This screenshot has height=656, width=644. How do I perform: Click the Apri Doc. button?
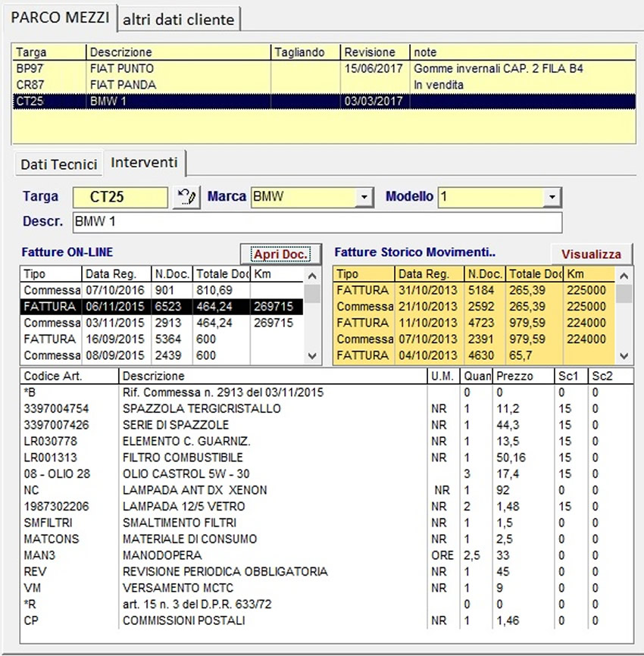click(281, 255)
